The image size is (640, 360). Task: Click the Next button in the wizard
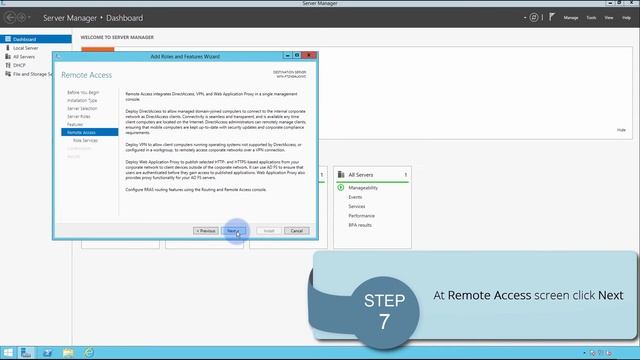(x=233, y=231)
